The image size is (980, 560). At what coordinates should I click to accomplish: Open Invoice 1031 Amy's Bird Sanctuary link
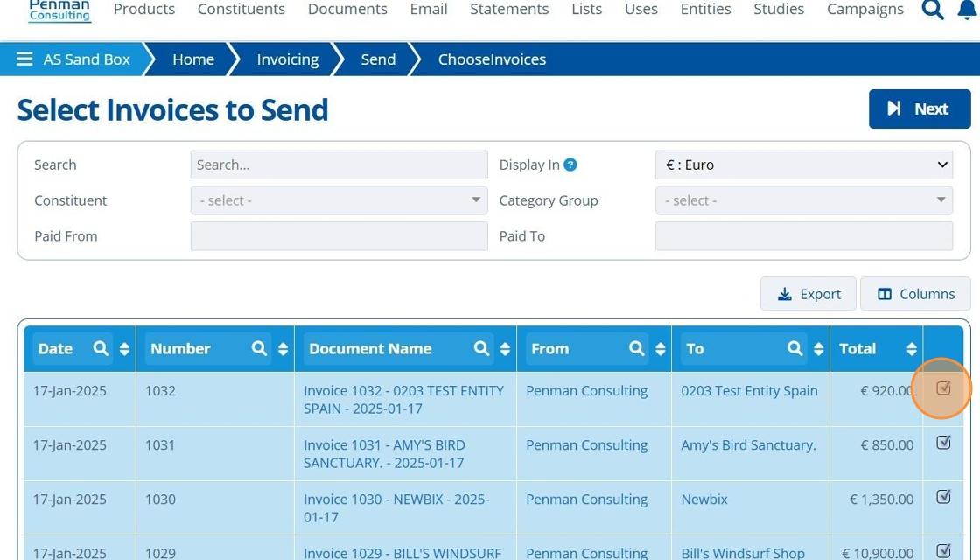(384, 454)
